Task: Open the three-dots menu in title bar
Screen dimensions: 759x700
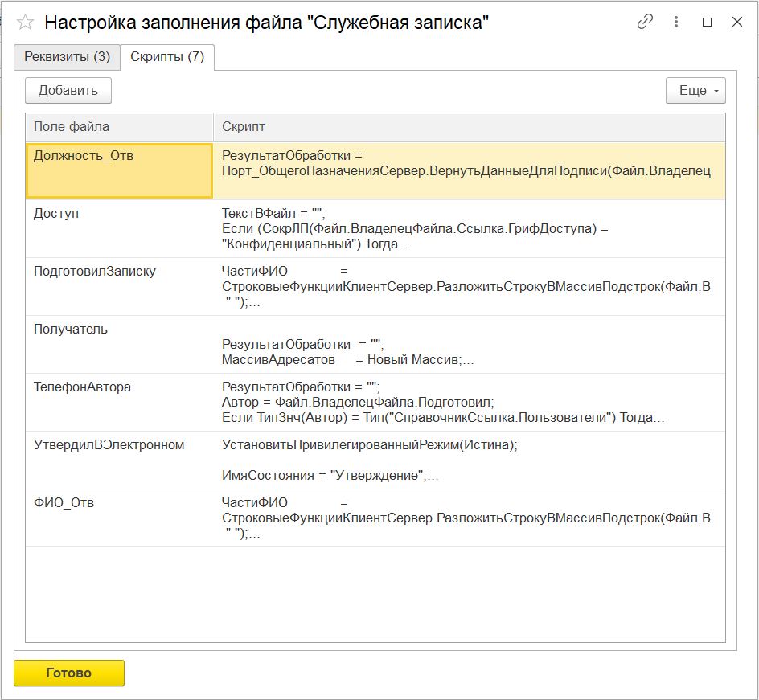Action: (675, 22)
